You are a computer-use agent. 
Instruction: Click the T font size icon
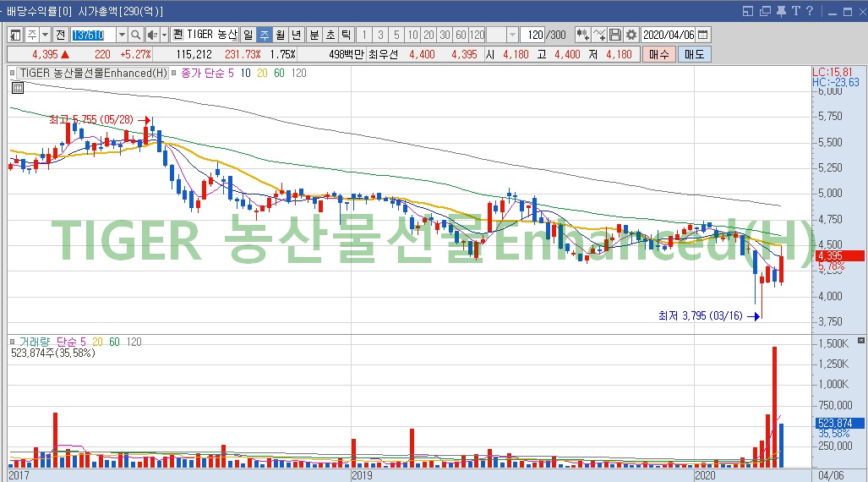[795, 11]
